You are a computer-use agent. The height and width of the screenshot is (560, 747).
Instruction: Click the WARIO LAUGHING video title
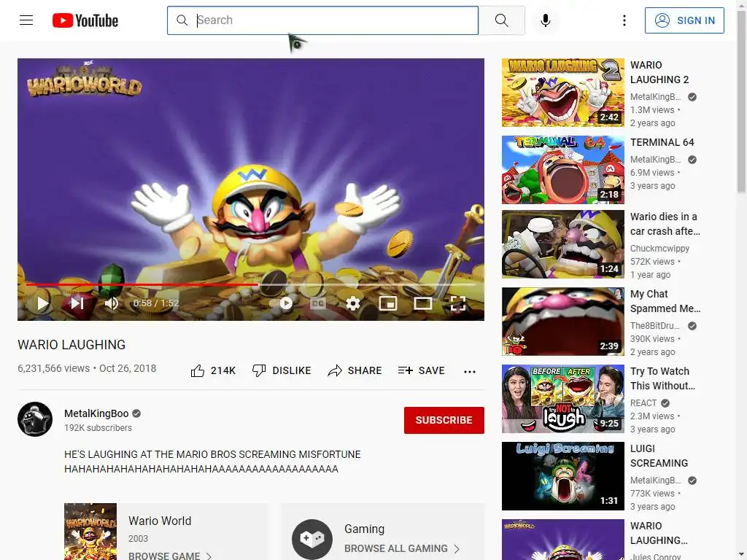pos(71,345)
